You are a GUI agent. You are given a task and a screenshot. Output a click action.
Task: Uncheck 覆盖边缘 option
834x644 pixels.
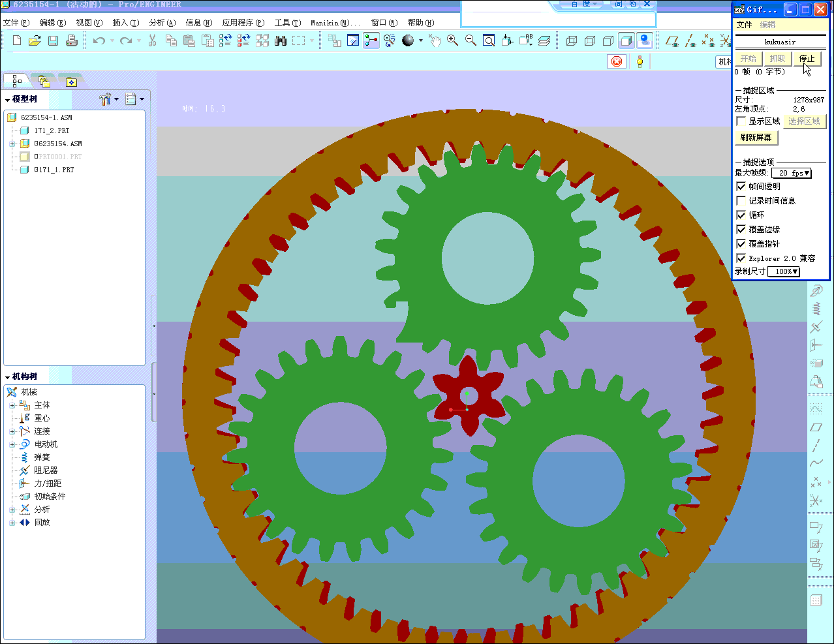point(741,230)
